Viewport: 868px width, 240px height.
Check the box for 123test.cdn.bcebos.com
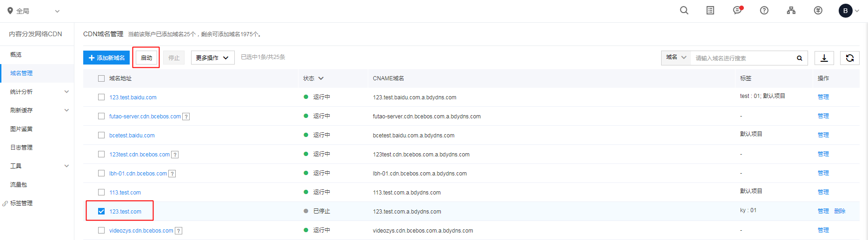click(101, 154)
